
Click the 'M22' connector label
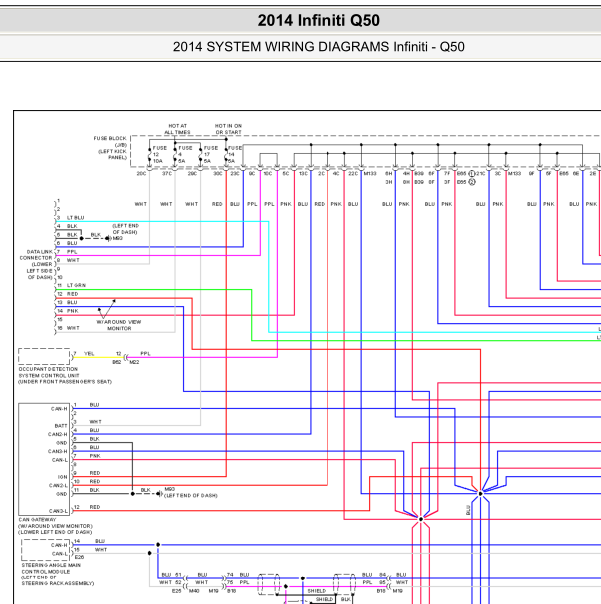point(134,362)
